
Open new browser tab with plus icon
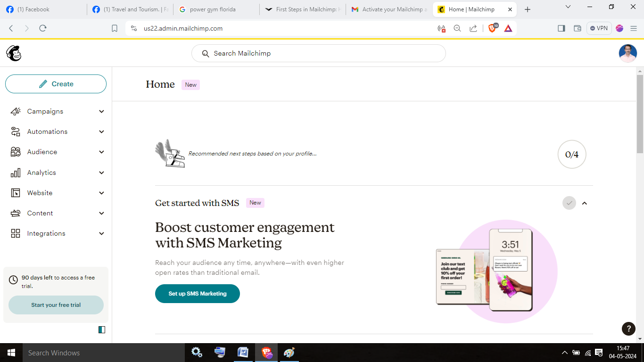point(528,9)
